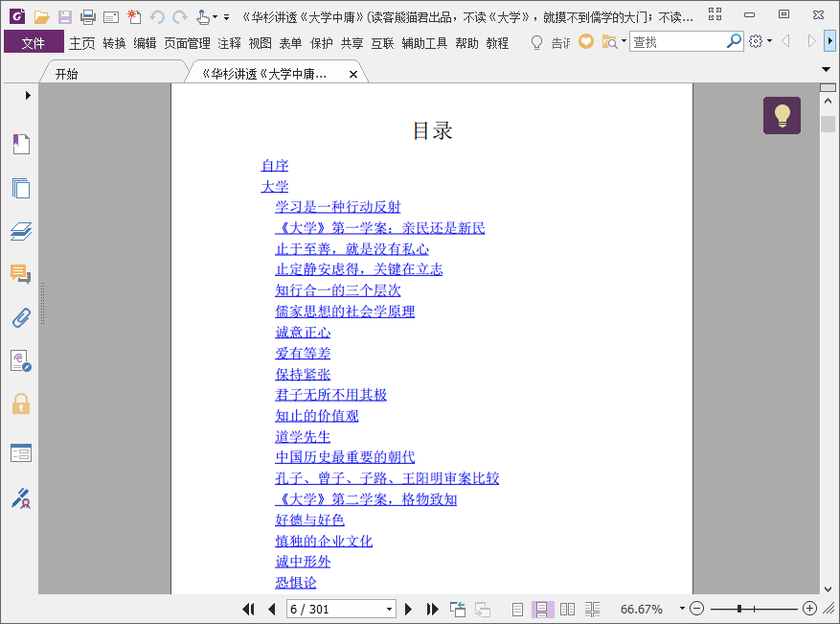Expand the settings gear dropdown
The height and width of the screenshot is (624, 840).
point(770,41)
